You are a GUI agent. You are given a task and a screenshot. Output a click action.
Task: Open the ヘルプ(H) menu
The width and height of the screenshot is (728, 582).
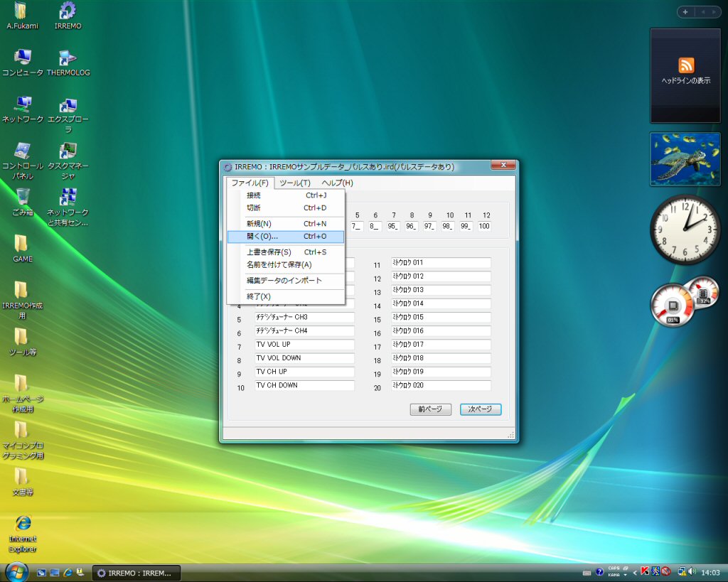point(338,183)
